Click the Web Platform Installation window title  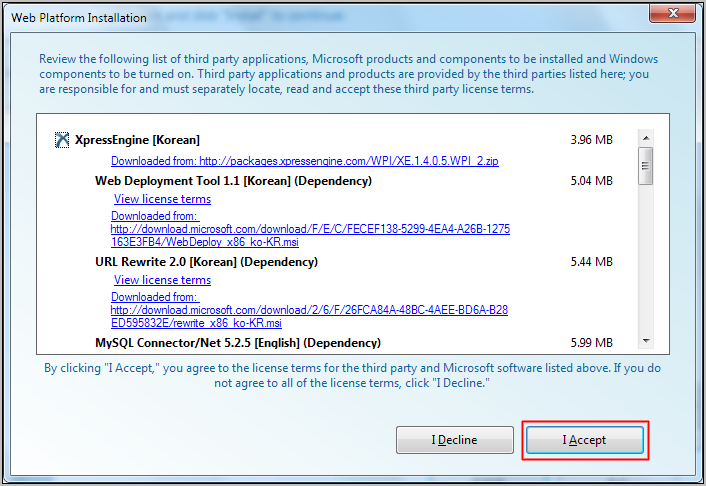click(79, 18)
